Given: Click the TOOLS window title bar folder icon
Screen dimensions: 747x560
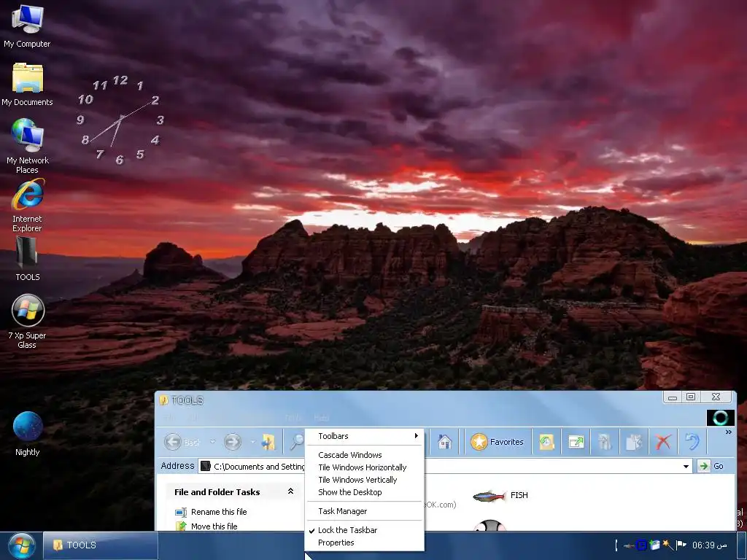Looking at the screenshot, I should [x=163, y=400].
